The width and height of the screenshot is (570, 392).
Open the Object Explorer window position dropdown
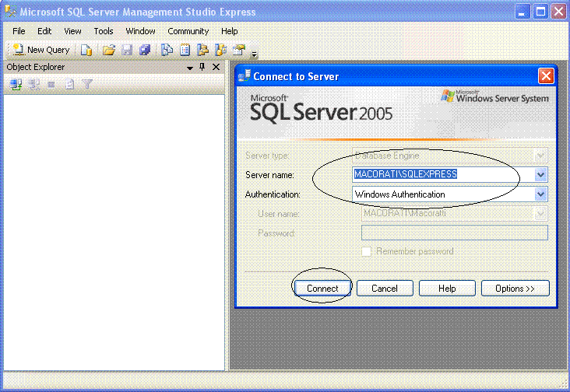(x=190, y=68)
